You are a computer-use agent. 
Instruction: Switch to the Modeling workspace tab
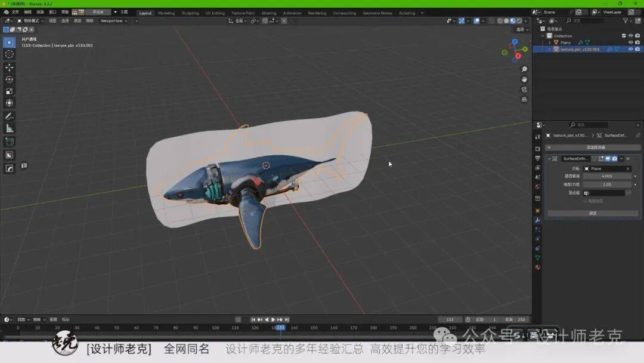click(x=166, y=13)
